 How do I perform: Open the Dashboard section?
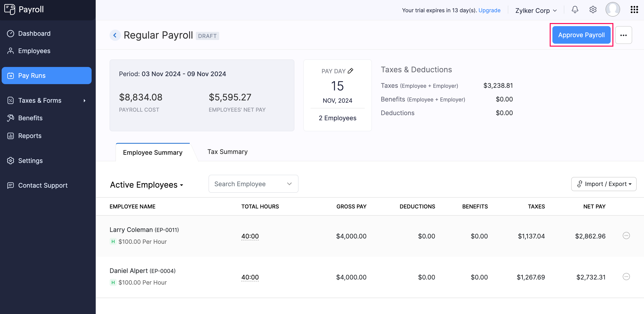(34, 33)
